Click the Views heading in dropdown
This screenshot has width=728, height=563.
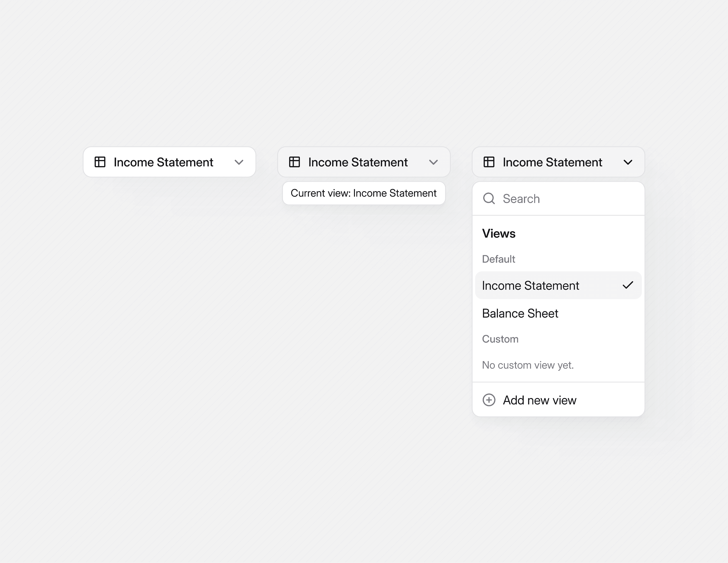(499, 234)
